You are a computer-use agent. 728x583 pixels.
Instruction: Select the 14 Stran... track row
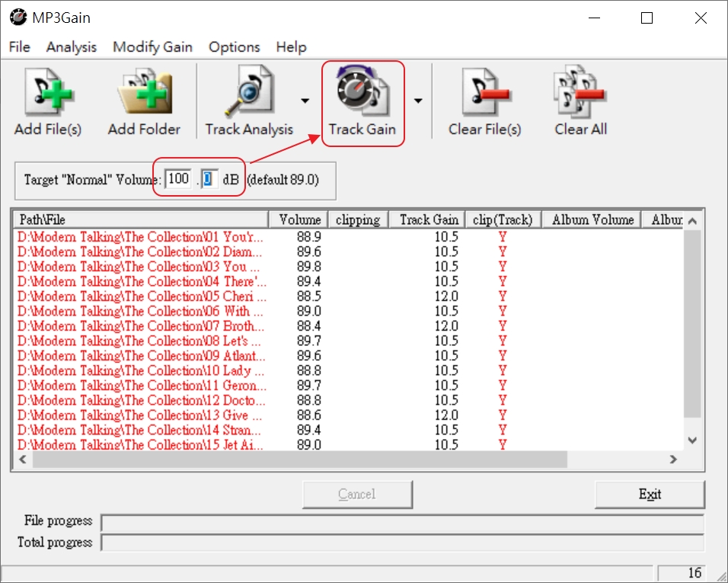(x=348, y=430)
